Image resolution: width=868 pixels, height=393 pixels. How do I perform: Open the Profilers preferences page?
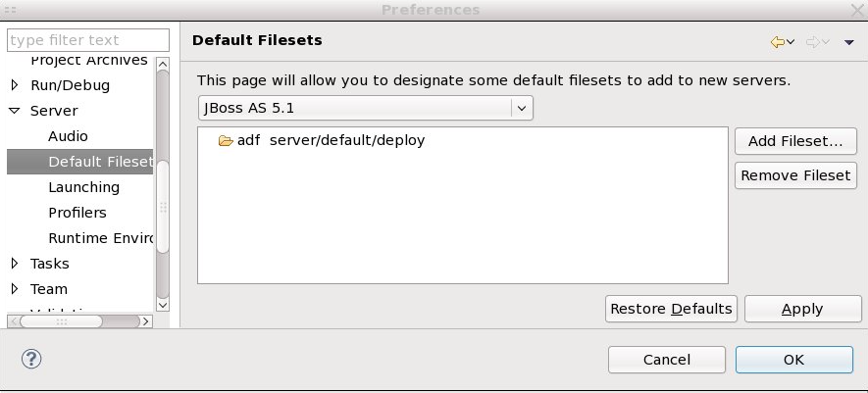[77, 213]
